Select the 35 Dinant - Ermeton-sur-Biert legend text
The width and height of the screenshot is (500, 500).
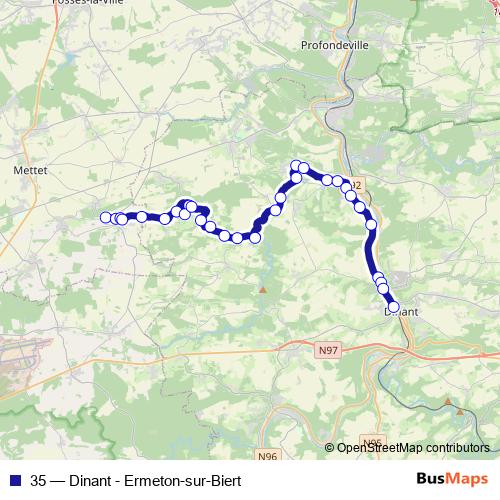(x=135, y=481)
